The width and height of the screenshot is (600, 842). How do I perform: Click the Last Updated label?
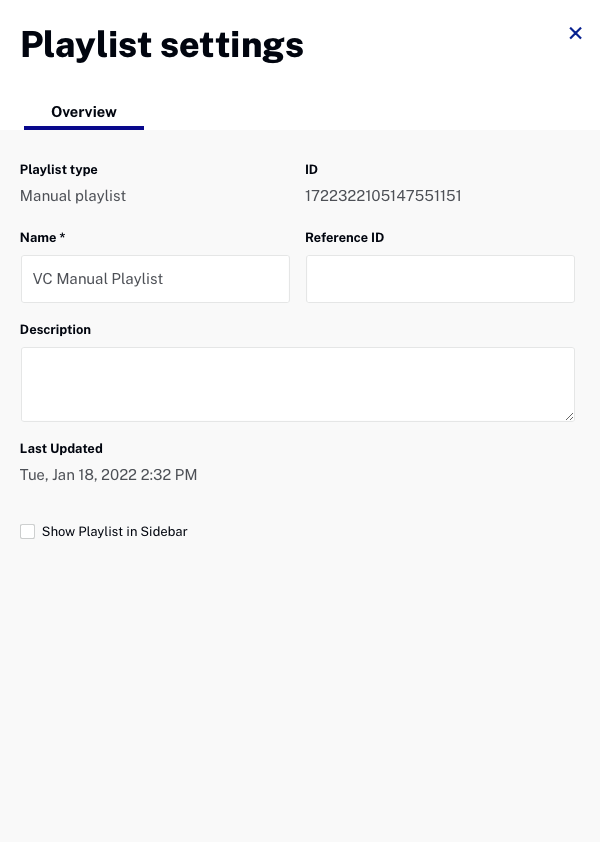point(61,448)
